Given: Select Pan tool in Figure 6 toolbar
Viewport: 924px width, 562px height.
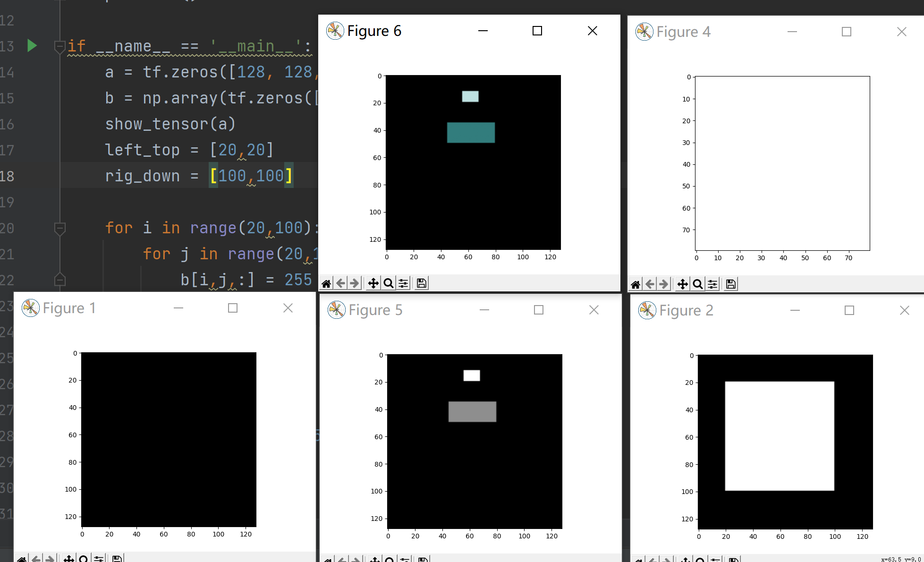Looking at the screenshot, I should pyautogui.click(x=373, y=283).
